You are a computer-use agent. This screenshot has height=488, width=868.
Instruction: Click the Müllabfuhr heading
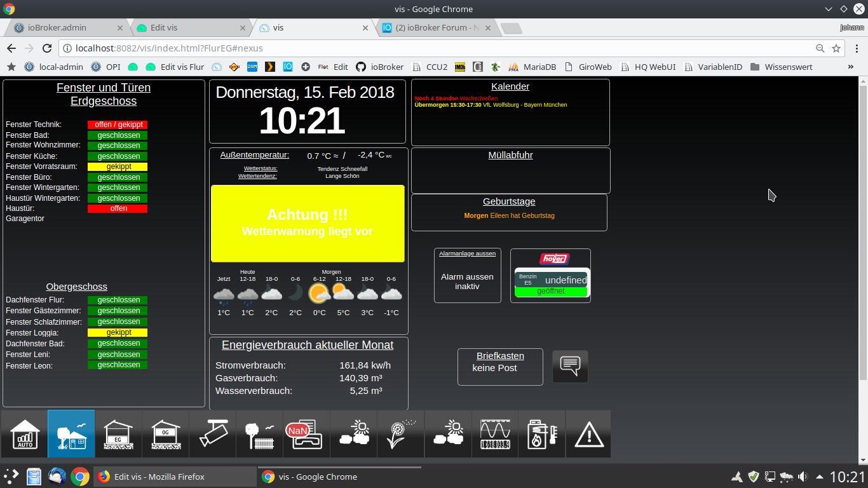(x=510, y=155)
